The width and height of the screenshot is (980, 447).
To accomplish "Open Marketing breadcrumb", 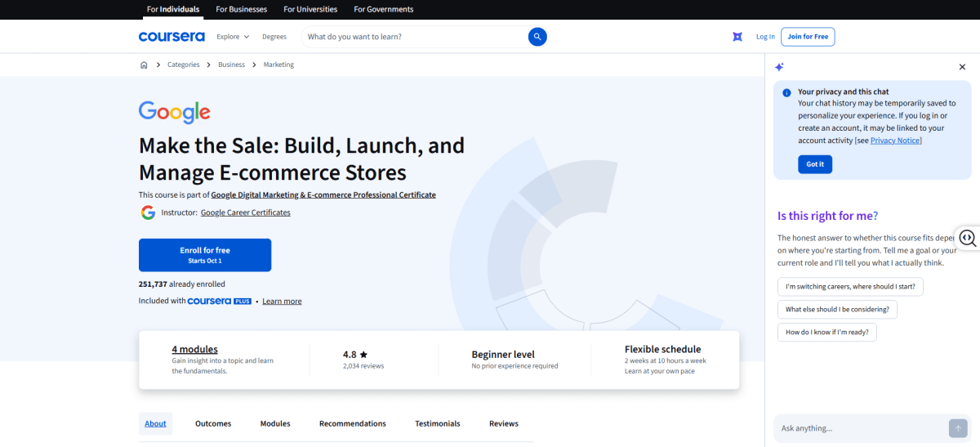I will click(x=278, y=65).
